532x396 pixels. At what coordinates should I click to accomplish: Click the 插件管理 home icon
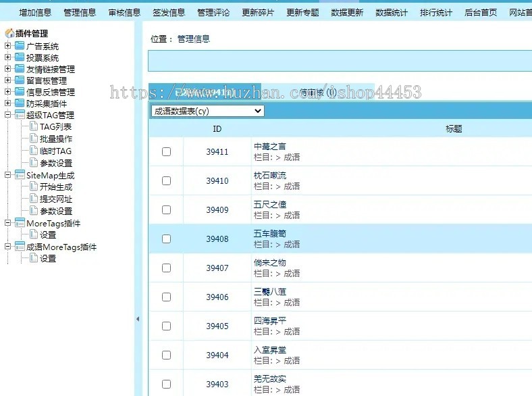[9, 33]
